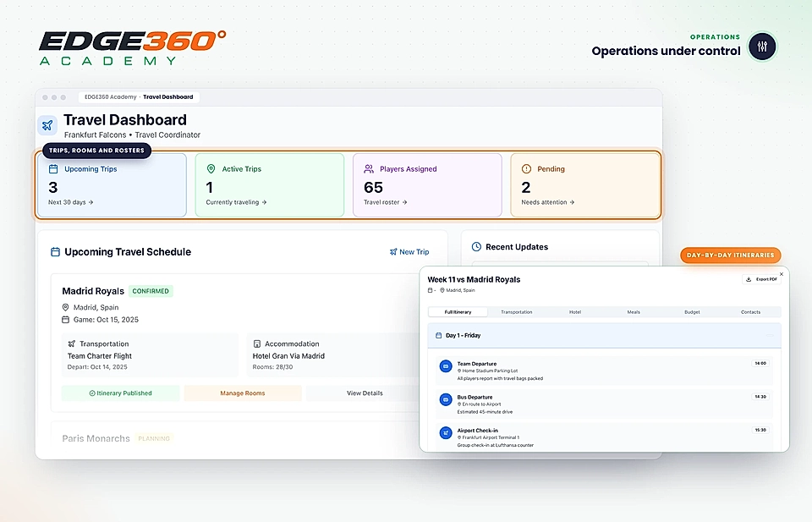The image size is (812, 522).
Task: Click the Home Stadium Parking Lot text
Action: tap(490, 371)
